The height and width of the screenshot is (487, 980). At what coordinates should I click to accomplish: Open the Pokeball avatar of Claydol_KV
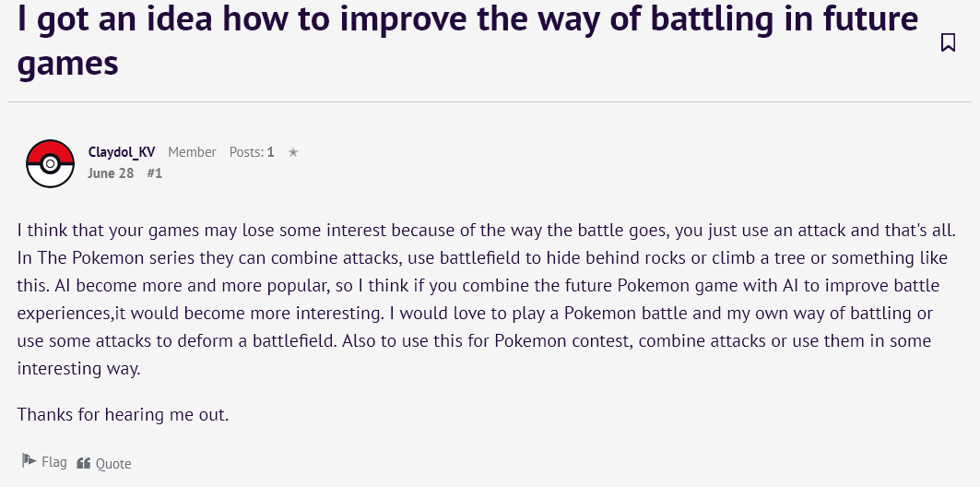coord(50,164)
